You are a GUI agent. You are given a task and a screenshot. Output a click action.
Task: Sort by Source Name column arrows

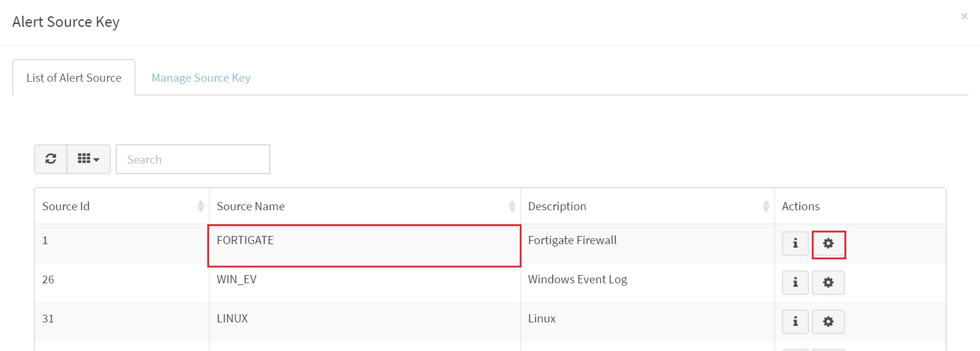pos(512,206)
